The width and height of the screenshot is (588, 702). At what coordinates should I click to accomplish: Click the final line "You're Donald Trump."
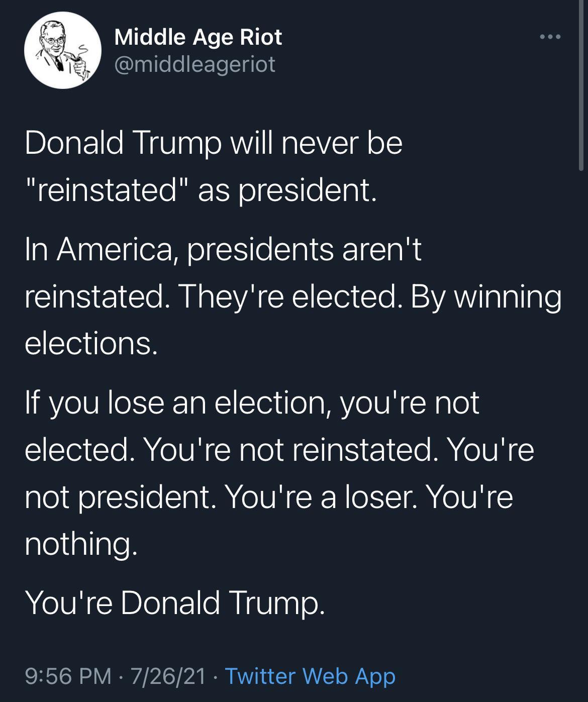pos(175,602)
